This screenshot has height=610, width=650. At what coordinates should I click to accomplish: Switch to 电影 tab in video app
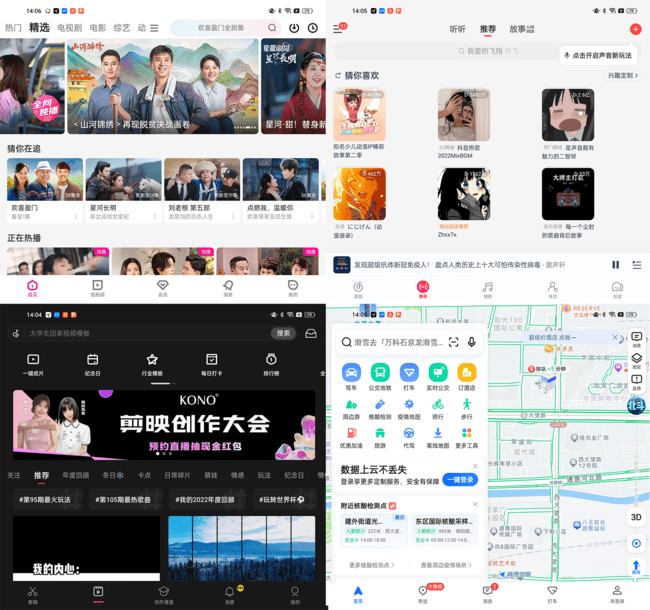coord(98,28)
